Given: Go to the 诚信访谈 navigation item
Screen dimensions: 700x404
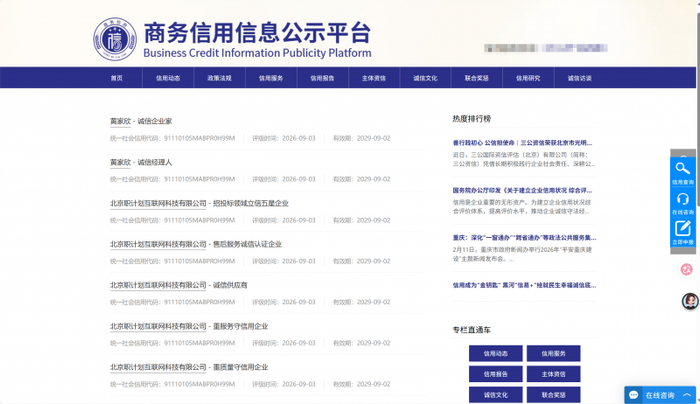Looking at the screenshot, I should click(x=579, y=78).
